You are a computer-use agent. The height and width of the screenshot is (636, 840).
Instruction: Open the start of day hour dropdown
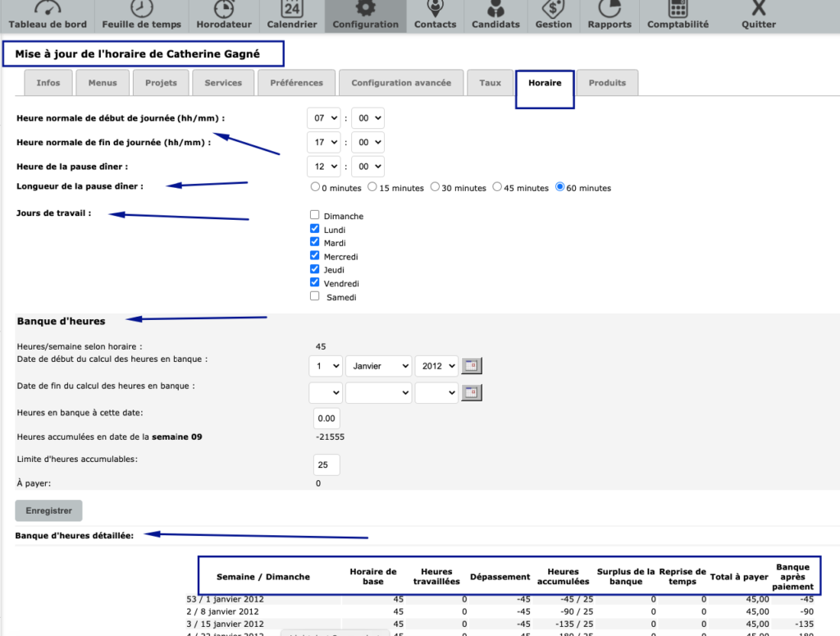tap(323, 118)
